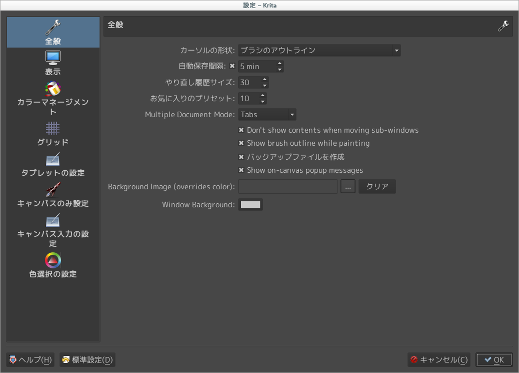Increase the autosave interval with up arrow

coord(280,63)
